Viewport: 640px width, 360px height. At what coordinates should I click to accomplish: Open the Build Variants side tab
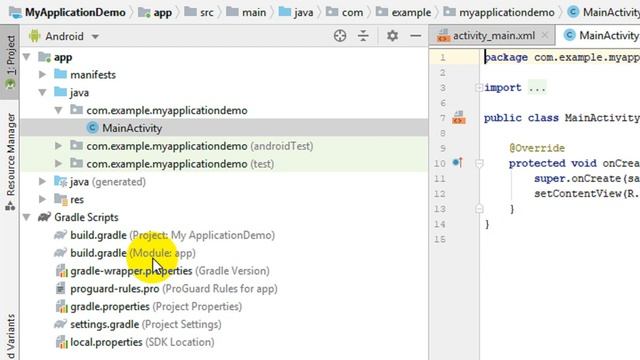point(10,336)
